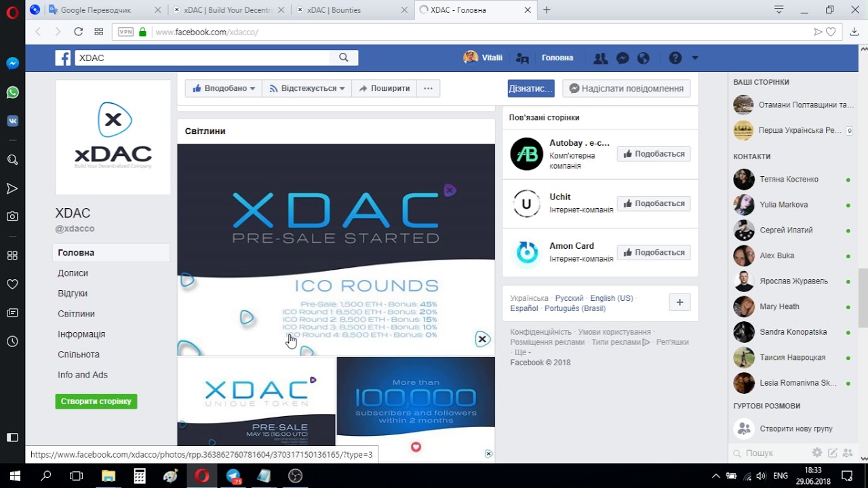Open the XDAC Pre-Sale Started photo
This screenshot has height=488, width=868.
click(336, 249)
